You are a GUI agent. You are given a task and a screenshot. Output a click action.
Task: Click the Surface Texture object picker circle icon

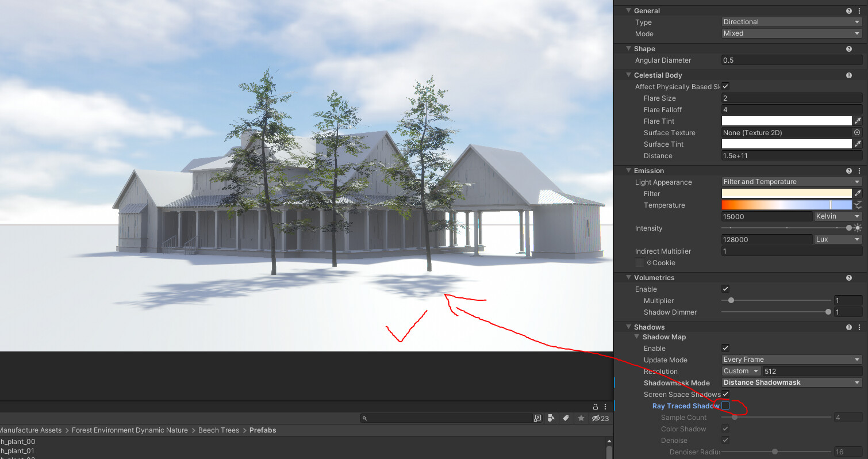857,132
